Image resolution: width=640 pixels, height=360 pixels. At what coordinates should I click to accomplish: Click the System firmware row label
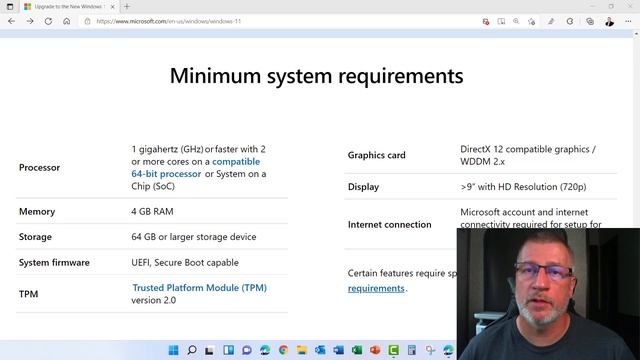[x=54, y=262]
